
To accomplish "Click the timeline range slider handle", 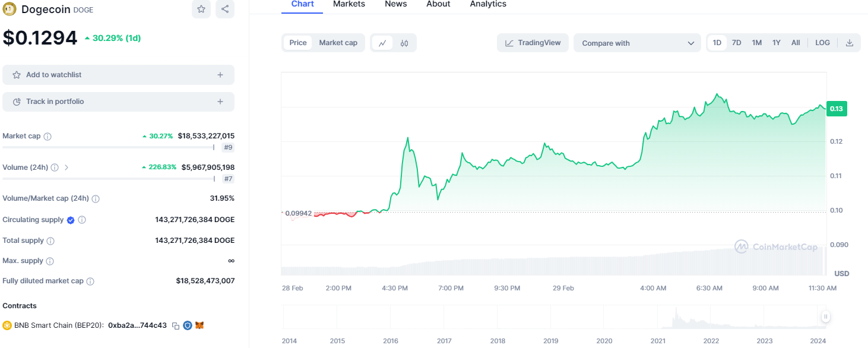I will (x=825, y=317).
